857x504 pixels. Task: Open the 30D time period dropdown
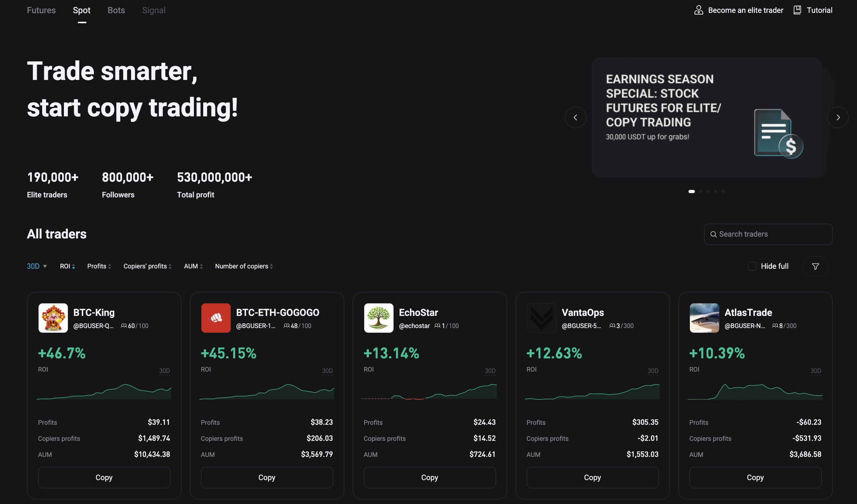click(x=37, y=266)
